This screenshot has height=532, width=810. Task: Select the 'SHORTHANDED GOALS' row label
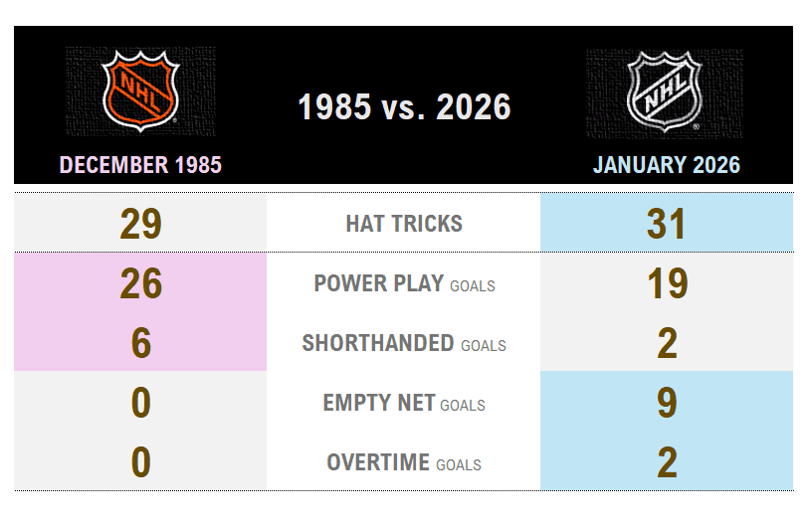(x=404, y=343)
